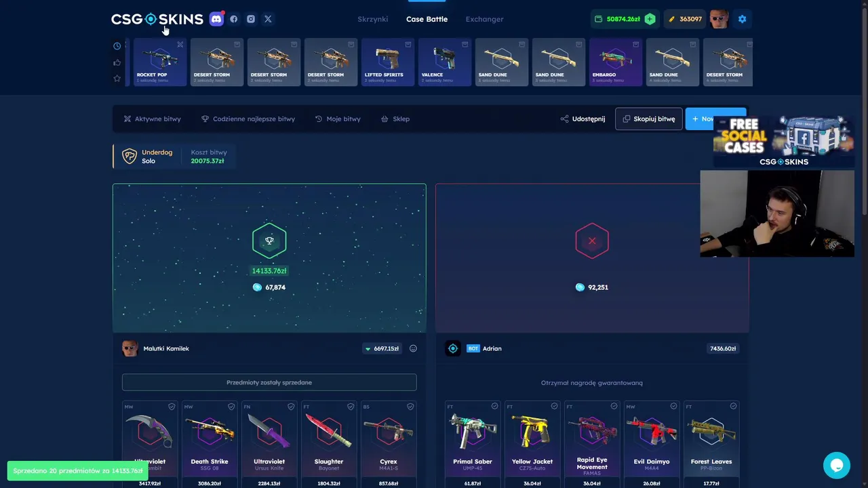Open the Exchanger nav tab
Image resolution: width=868 pixels, height=488 pixels.
[484, 19]
